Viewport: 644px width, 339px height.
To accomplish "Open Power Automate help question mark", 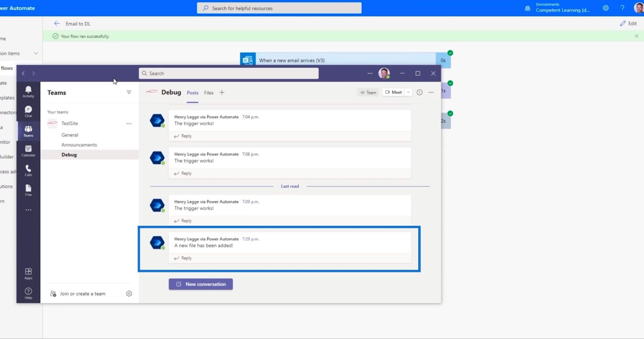I will (622, 8).
